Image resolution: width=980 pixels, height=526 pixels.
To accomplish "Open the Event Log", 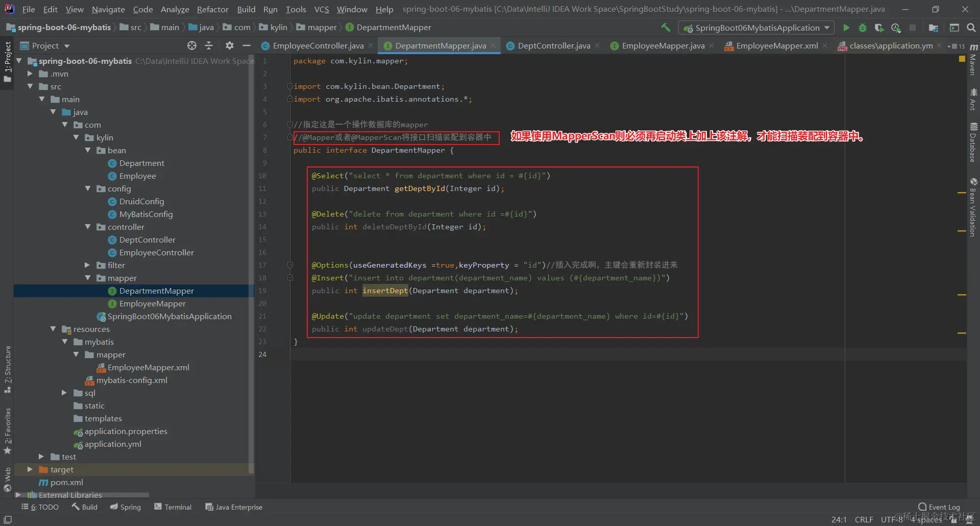I will point(939,507).
